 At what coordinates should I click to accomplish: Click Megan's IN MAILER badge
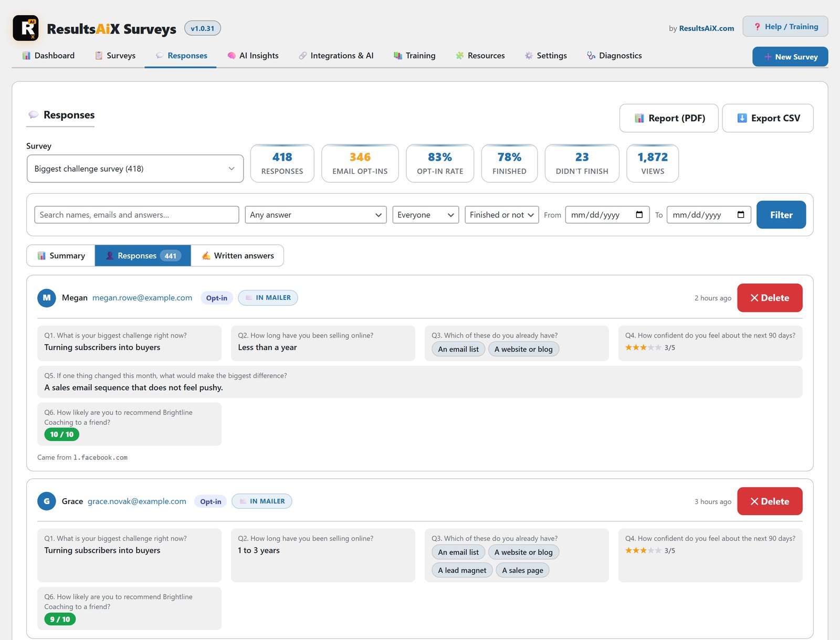click(268, 298)
